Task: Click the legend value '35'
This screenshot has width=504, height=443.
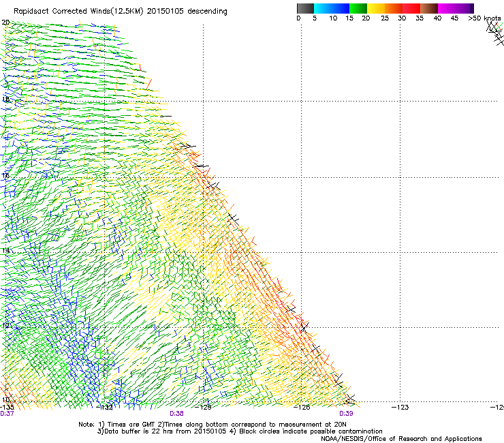Action: pyautogui.click(x=420, y=18)
